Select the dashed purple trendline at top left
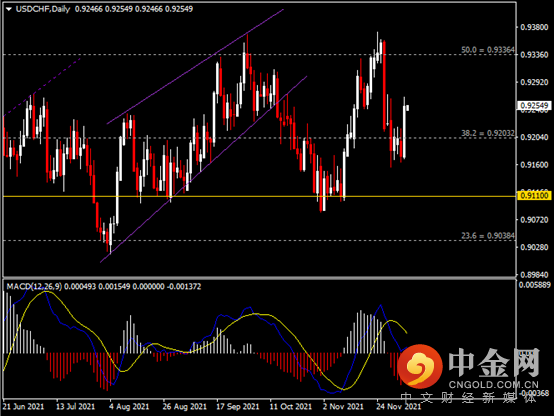 tap(42, 87)
